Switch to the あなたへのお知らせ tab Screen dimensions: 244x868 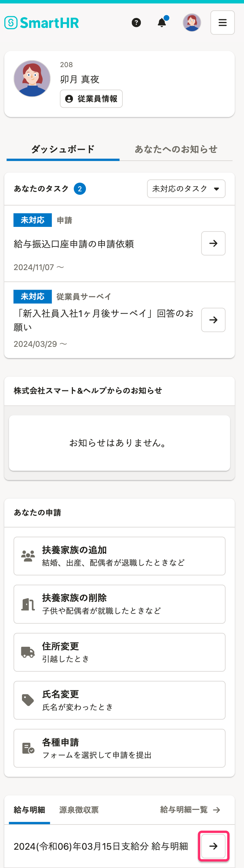point(176,149)
